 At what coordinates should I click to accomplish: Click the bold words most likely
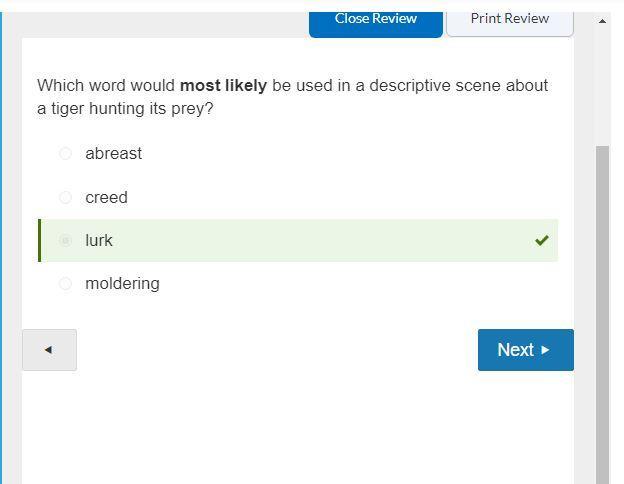[x=223, y=85]
